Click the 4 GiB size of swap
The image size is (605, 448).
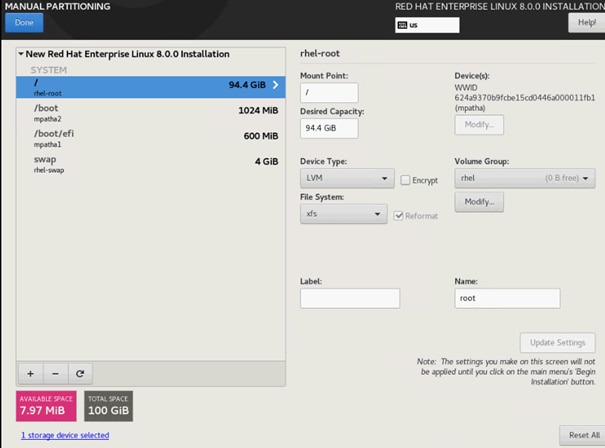(x=267, y=162)
